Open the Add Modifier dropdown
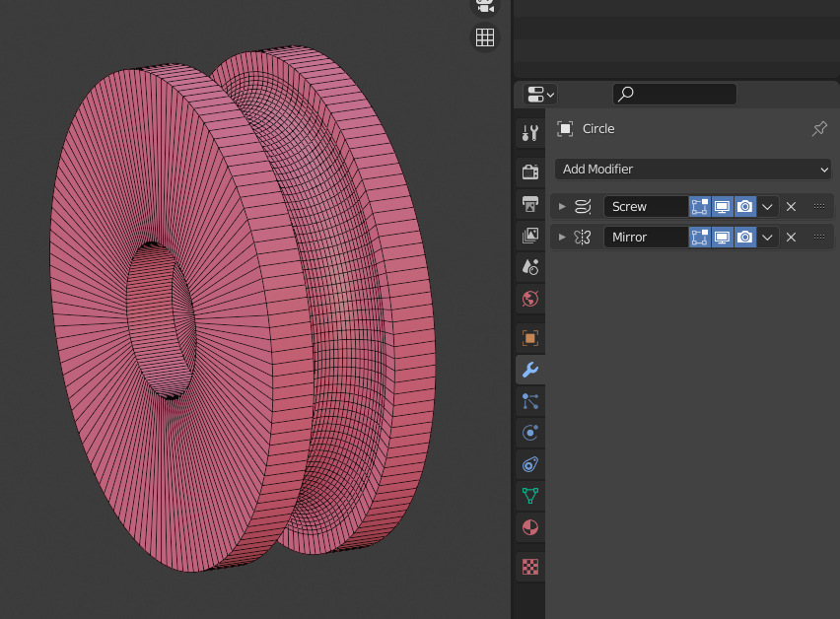This screenshot has width=840, height=619. pos(694,170)
